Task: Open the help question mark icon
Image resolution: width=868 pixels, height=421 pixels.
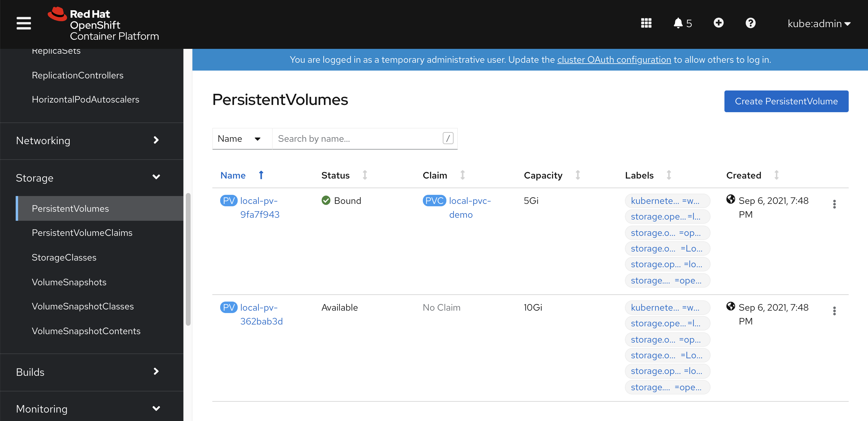Action: [x=750, y=23]
